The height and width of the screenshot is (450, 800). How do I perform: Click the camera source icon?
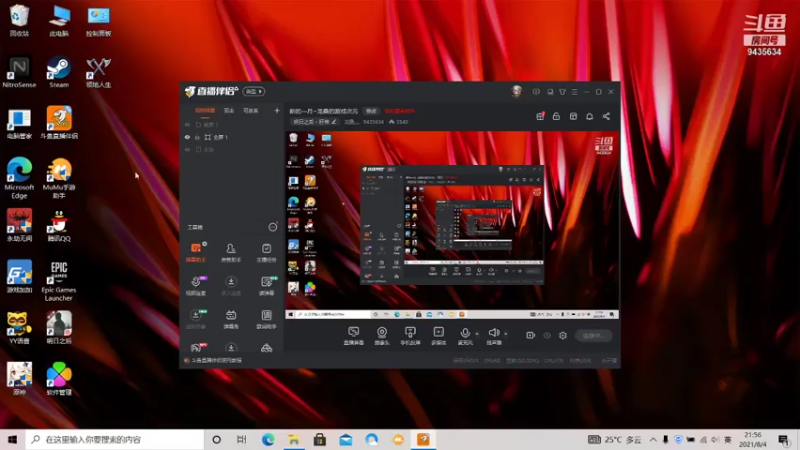pyautogui.click(x=381, y=333)
